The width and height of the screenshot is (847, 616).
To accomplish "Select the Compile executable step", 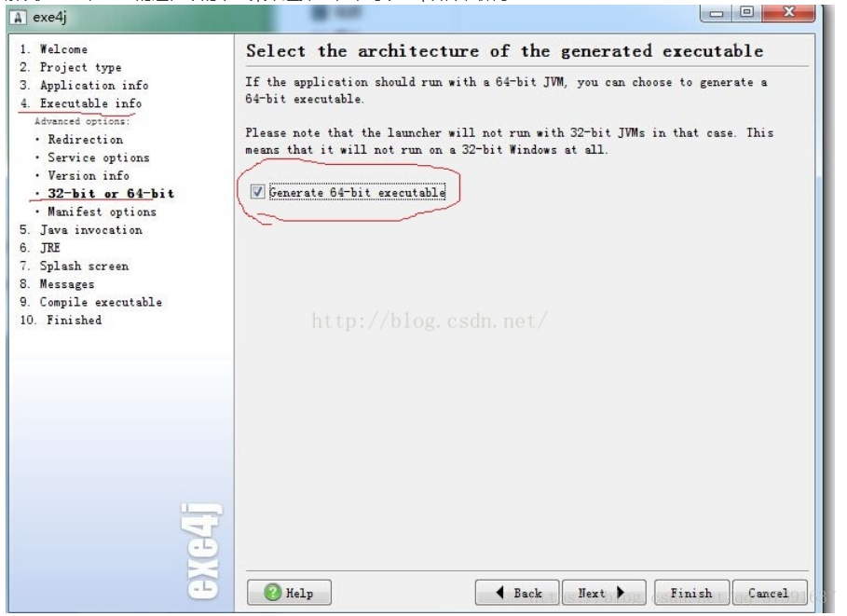I will [x=90, y=302].
